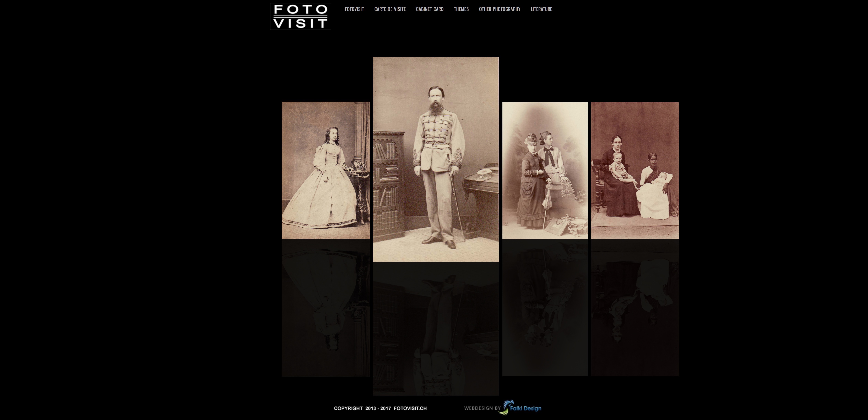The height and width of the screenshot is (420, 868).
Task: Select photo of woman in crinoline dress
Action: (x=325, y=170)
